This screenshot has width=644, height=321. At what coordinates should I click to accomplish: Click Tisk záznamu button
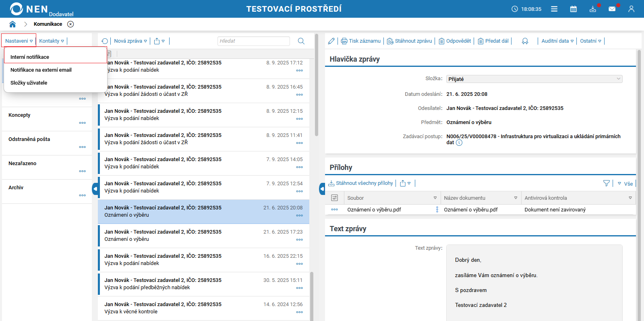click(x=361, y=41)
